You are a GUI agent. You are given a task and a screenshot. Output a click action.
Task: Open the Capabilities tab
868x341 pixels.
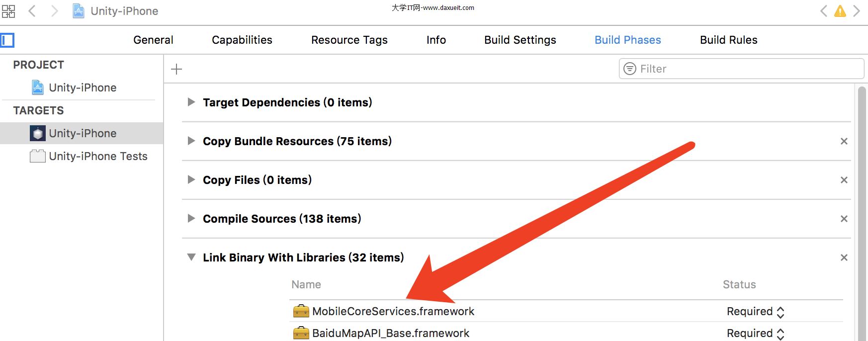pyautogui.click(x=242, y=40)
